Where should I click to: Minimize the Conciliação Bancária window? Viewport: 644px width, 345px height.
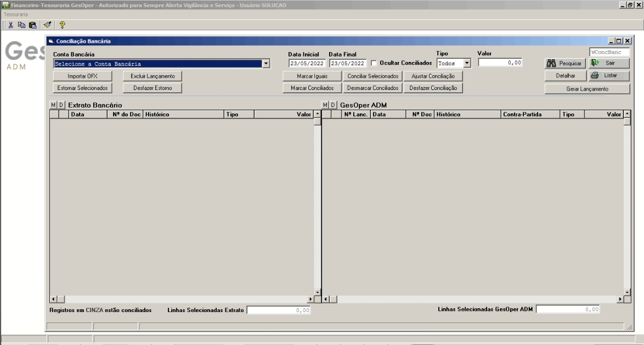[612, 41]
